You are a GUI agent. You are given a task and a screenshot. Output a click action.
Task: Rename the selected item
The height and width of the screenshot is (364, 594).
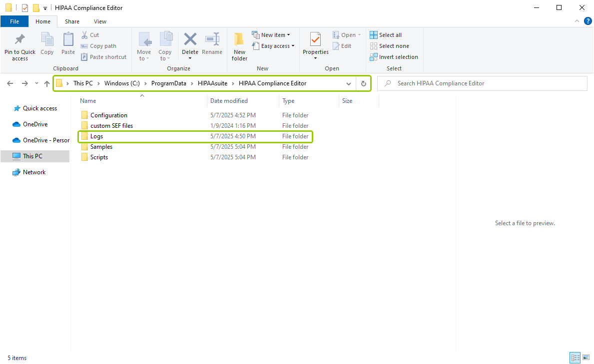[x=212, y=44]
